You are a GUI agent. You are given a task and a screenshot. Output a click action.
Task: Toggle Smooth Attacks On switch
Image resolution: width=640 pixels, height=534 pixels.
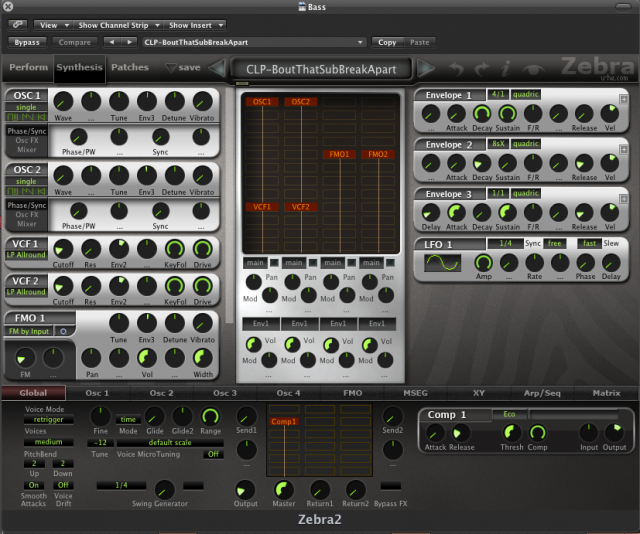click(x=34, y=485)
